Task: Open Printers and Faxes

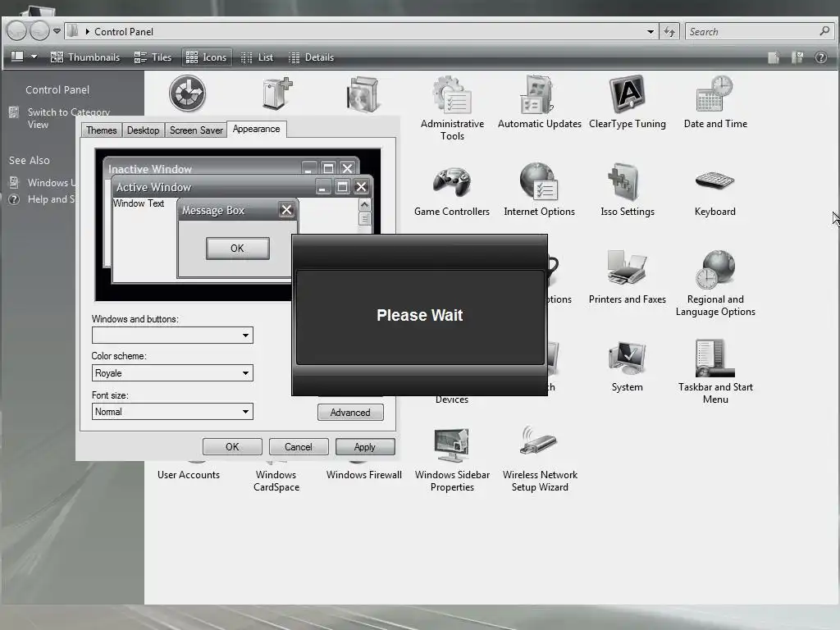Action: point(628,277)
